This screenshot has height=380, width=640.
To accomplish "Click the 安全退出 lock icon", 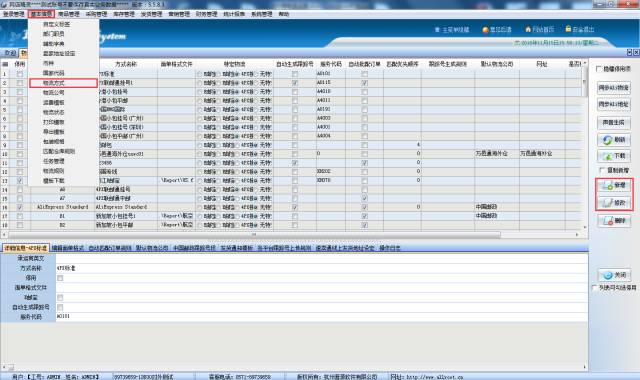I will 568,29.
